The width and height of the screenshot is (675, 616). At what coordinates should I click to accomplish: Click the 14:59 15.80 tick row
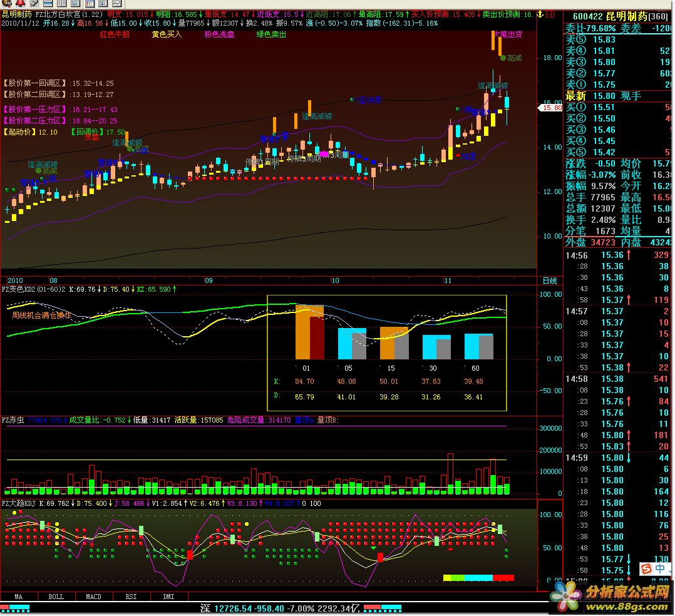pos(618,458)
